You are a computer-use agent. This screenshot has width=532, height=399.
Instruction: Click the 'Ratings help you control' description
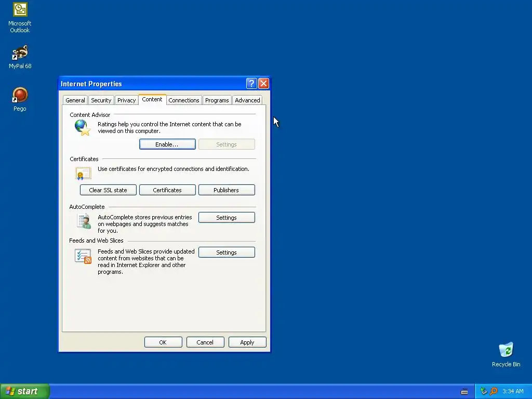pos(170,128)
